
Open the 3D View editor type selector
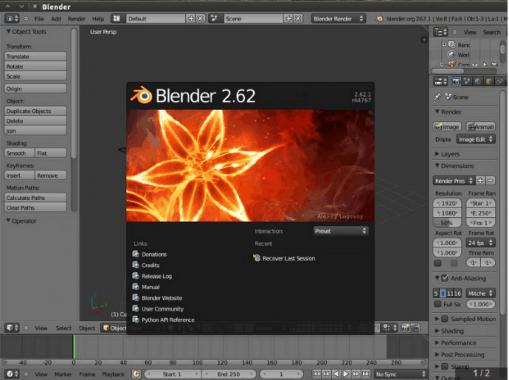tap(12, 328)
